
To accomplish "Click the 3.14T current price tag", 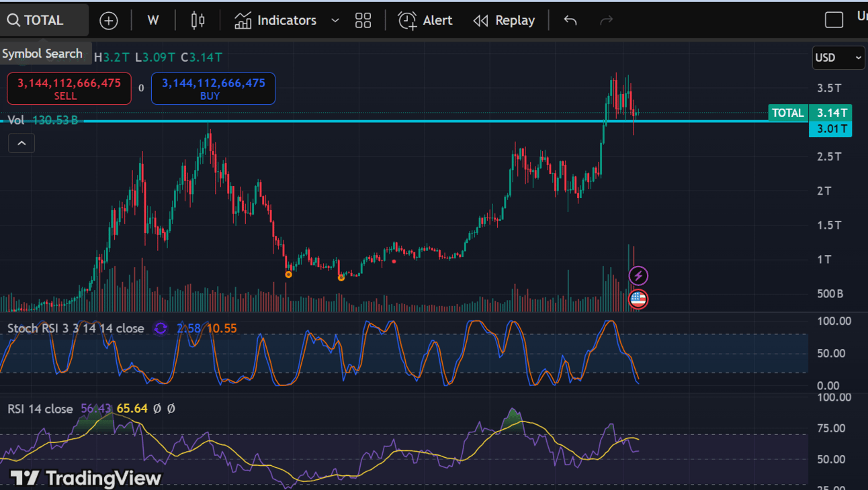I will tap(830, 113).
